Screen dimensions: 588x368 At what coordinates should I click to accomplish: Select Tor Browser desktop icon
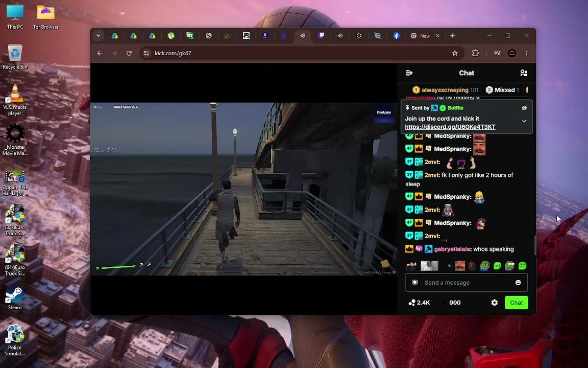pyautogui.click(x=46, y=17)
